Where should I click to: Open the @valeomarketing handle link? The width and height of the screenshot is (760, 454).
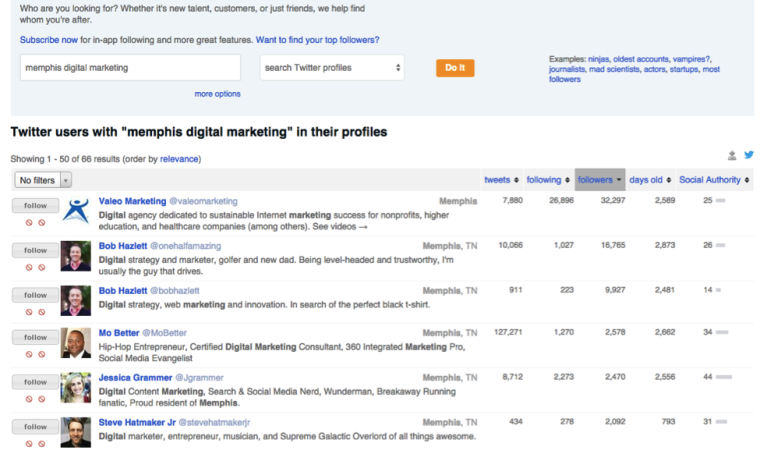pyautogui.click(x=203, y=201)
